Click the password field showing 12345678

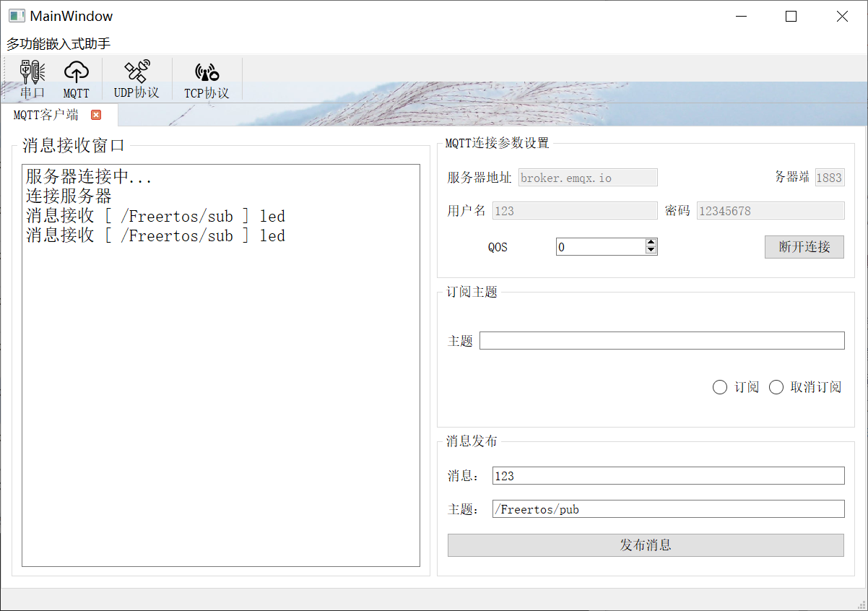(x=770, y=210)
